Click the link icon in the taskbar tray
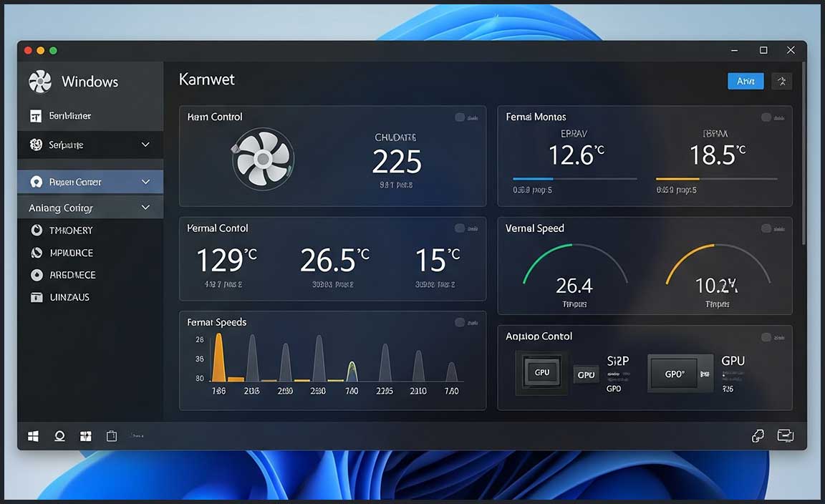 (x=758, y=435)
